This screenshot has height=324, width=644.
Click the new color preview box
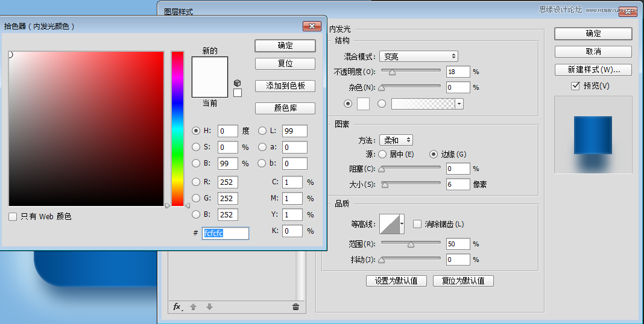click(x=210, y=67)
